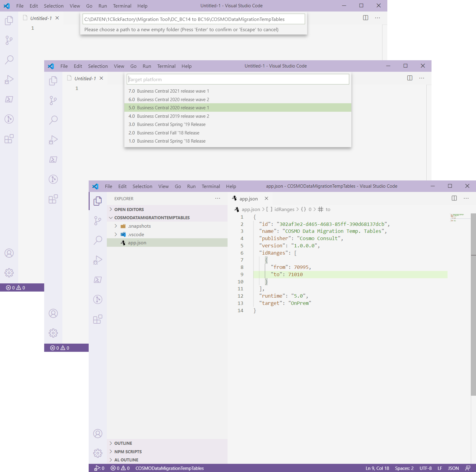
Task: Open Terminal menu in the app.json window
Action: pos(211,186)
